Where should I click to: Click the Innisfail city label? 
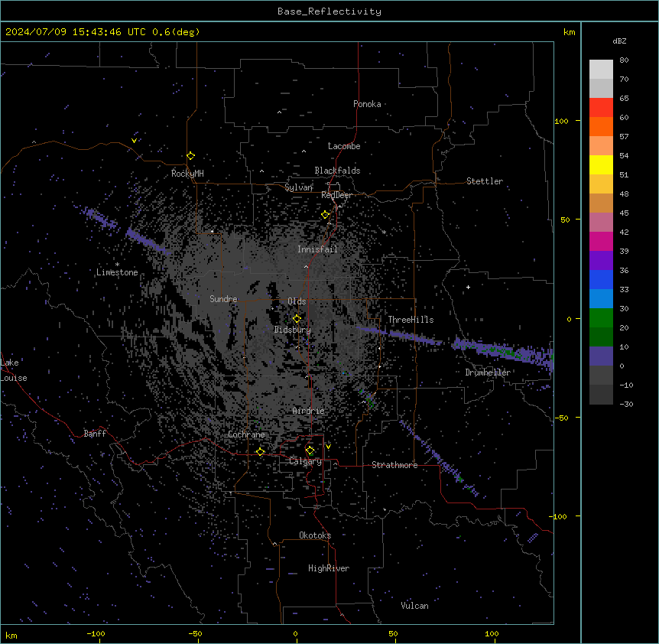click(318, 249)
